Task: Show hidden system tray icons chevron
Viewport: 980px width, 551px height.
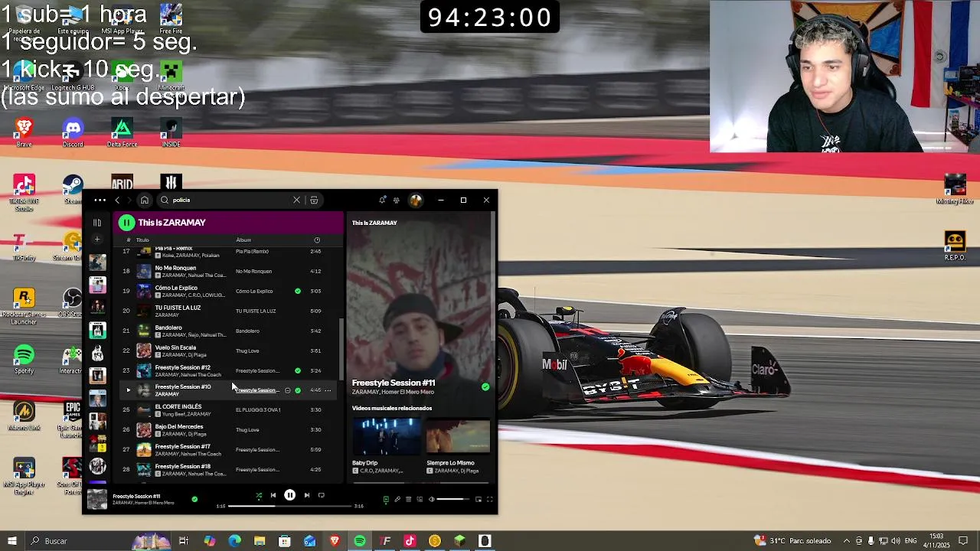Action: coord(846,541)
